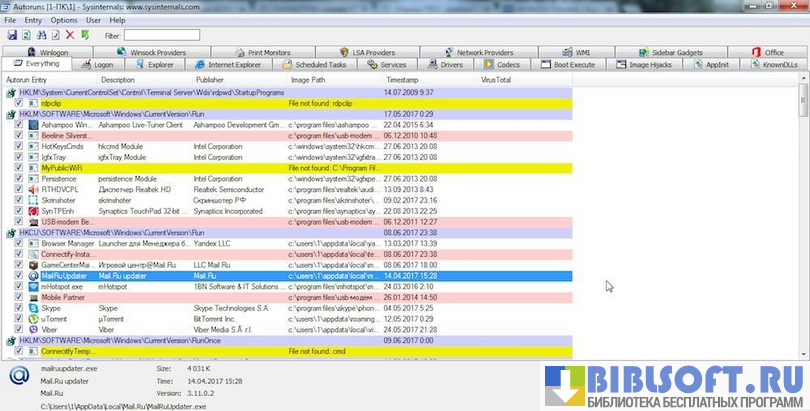Disable the Browser Manager startup checkbox
The height and width of the screenshot is (411, 810).
click(19, 243)
